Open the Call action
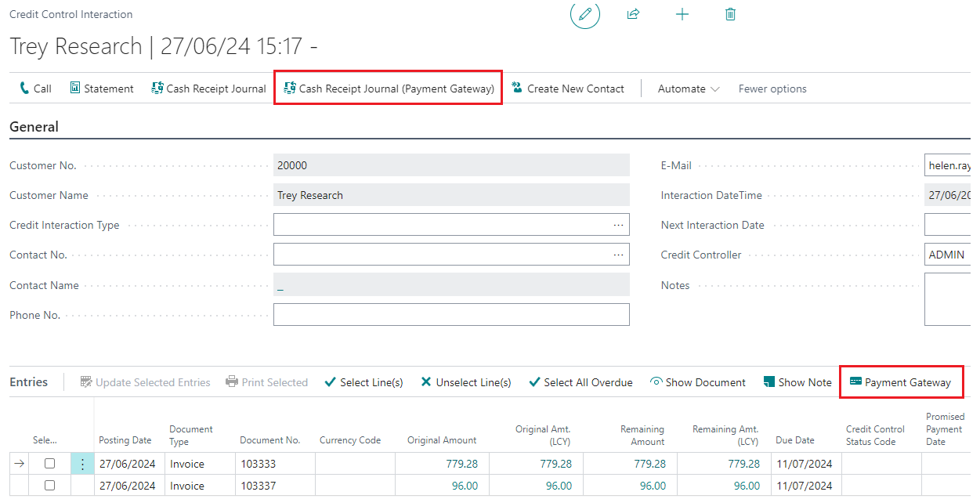The image size is (980, 499). tap(34, 89)
